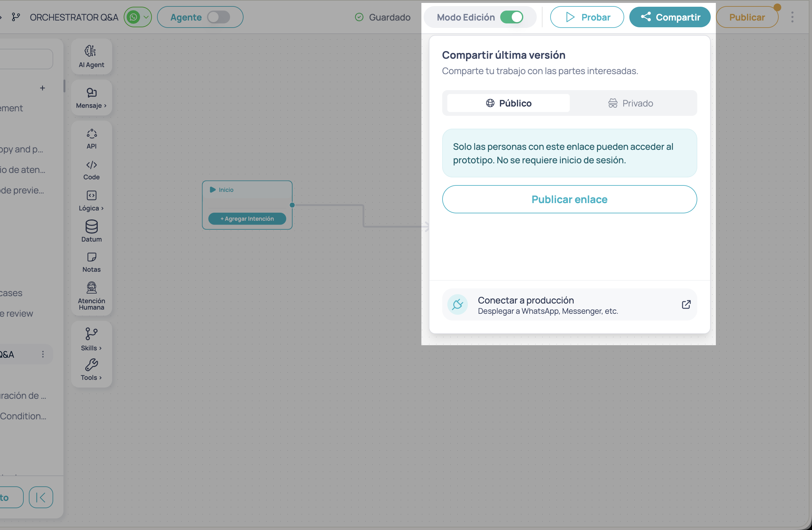The height and width of the screenshot is (530, 812).
Task: Select the AI Agent node tool
Action: [91, 56]
